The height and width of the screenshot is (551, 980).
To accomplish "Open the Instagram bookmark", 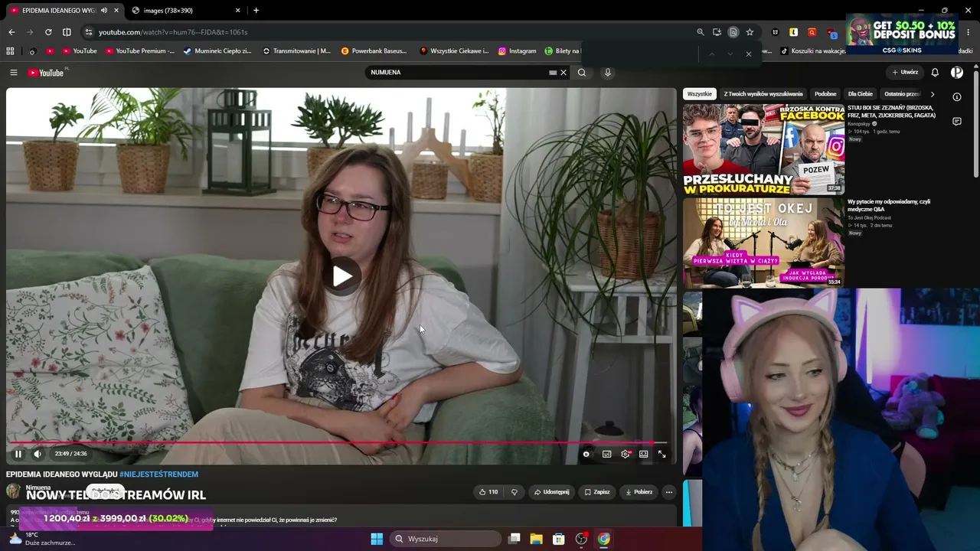I will pos(517,51).
